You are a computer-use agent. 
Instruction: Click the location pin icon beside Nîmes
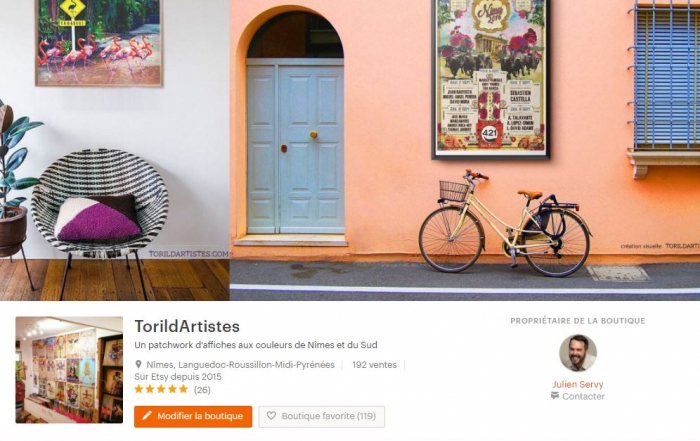point(138,365)
